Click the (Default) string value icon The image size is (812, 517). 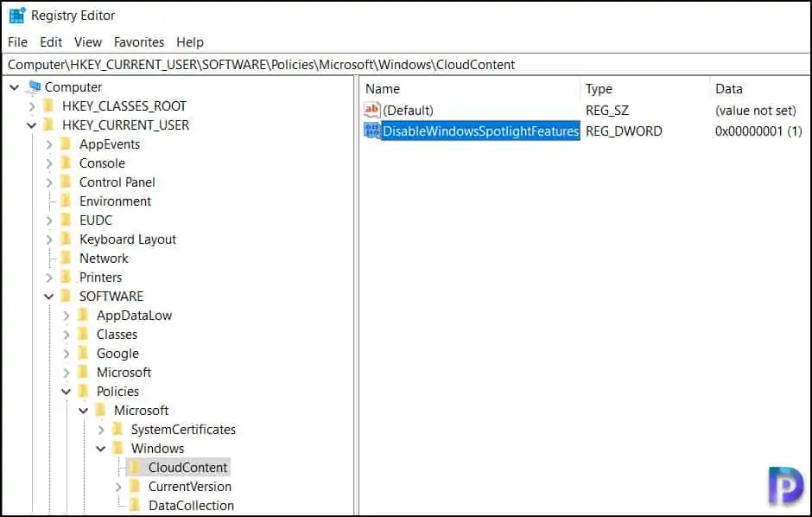pyautogui.click(x=371, y=110)
